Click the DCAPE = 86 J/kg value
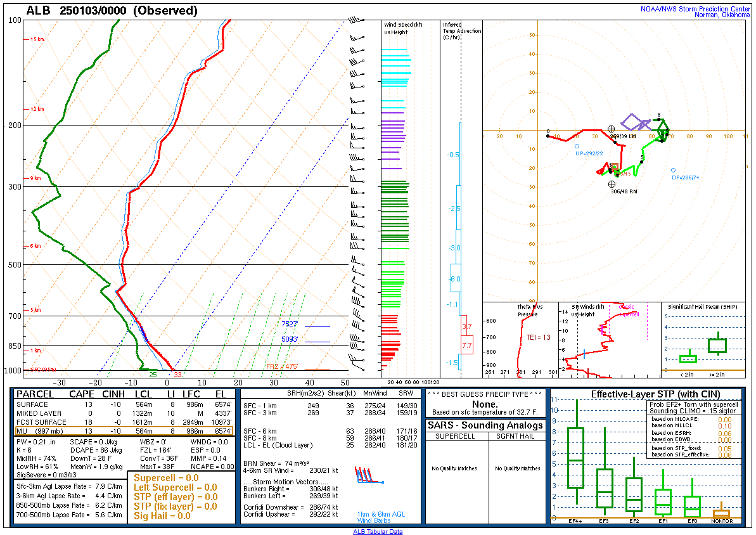Screen dimensions: 756x535 coord(94,450)
